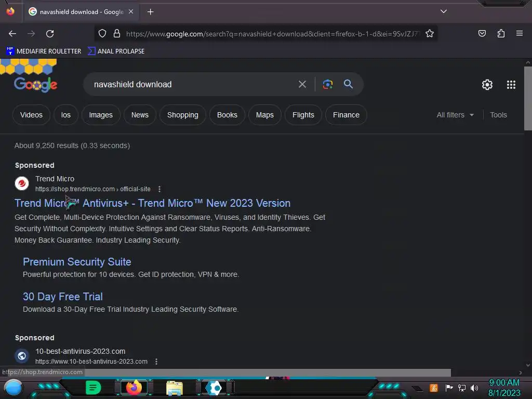Open the green notes app in taskbar
This screenshot has height=399, width=532.
point(94,388)
